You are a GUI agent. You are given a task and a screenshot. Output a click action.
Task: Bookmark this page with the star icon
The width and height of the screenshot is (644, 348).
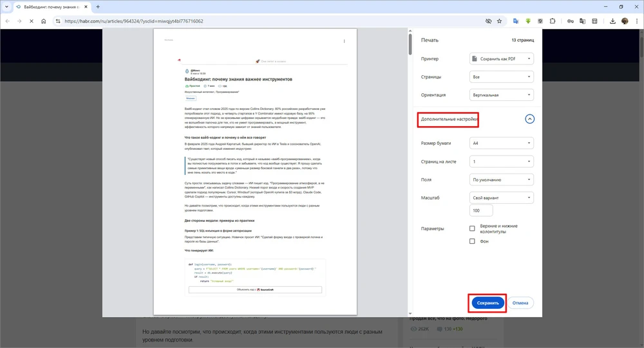(x=499, y=21)
